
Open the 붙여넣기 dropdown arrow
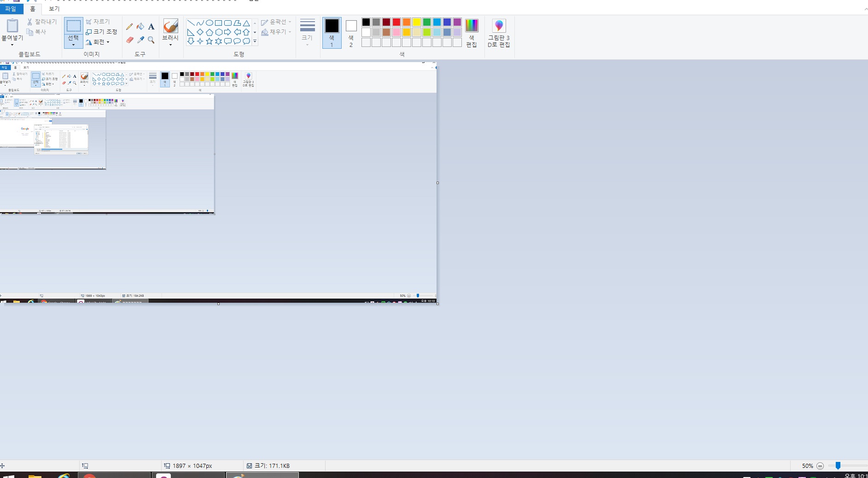12,45
